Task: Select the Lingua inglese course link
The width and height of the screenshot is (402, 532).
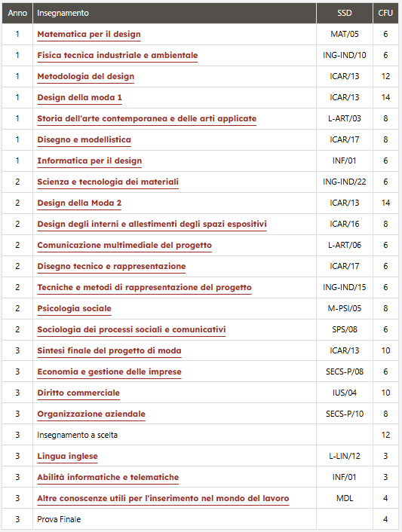Action: coord(68,456)
